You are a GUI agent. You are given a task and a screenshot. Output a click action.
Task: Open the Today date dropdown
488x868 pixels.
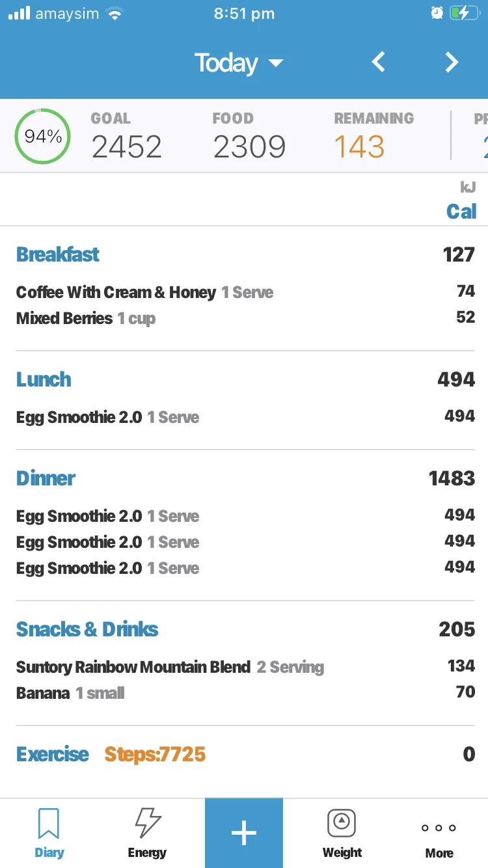point(238,63)
